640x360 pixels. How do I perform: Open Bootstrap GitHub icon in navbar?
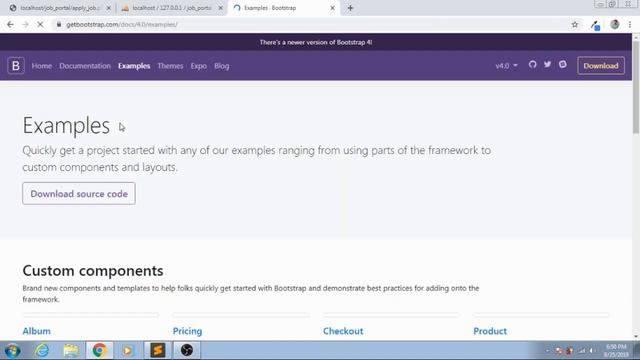pyautogui.click(x=532, y=64)
